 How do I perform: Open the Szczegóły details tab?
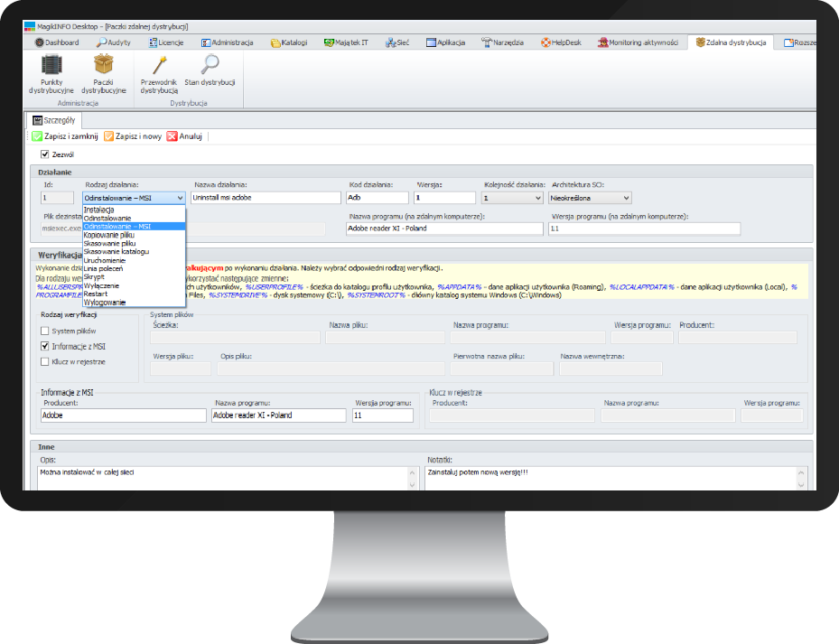point(54,120)
